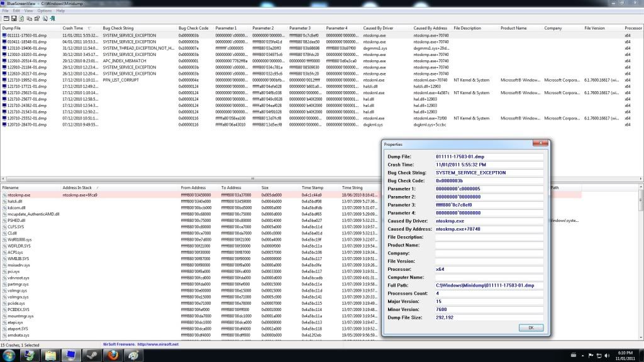Image resolution: width=644 pixels, height=362 pixels.
Task: Click OK in the Properties dialog
Action: (x=531, y=327)
